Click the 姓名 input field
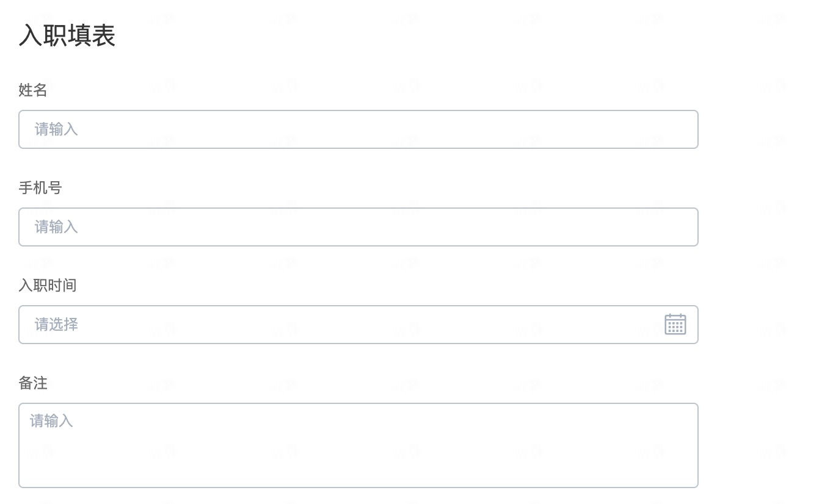 click(x=358, y=129)
